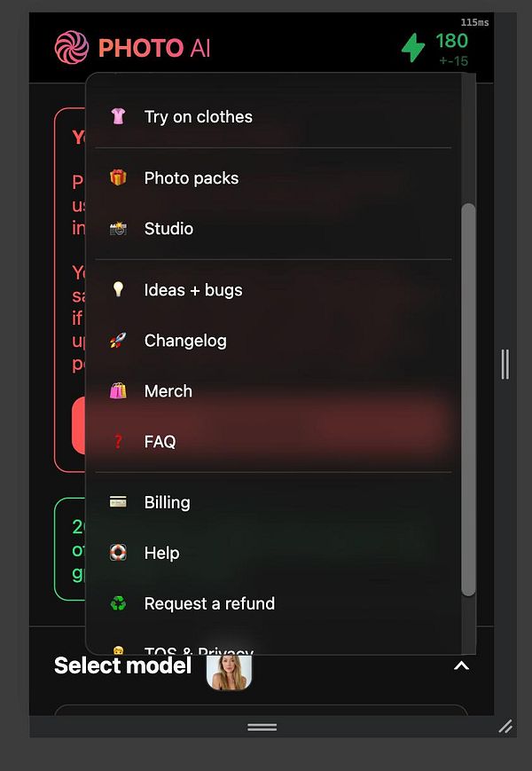Select Changelog from the menu

coord(185,340)
